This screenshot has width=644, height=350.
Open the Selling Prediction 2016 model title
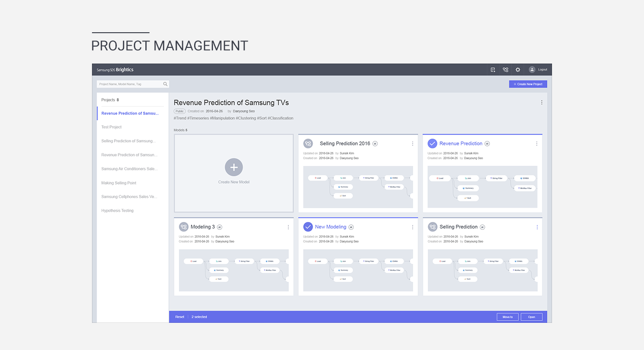pyautogui.click(x=345, y=144)
